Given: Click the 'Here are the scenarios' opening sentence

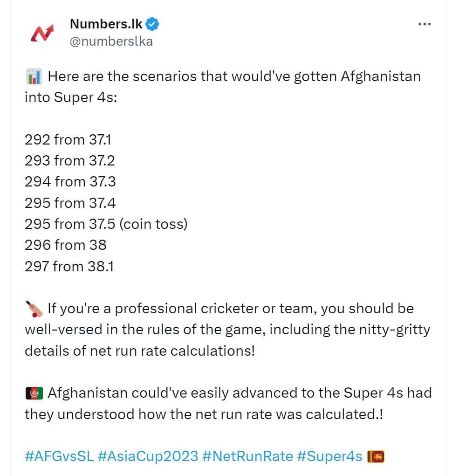Looking at the screenshot, I should click(223, 87).
